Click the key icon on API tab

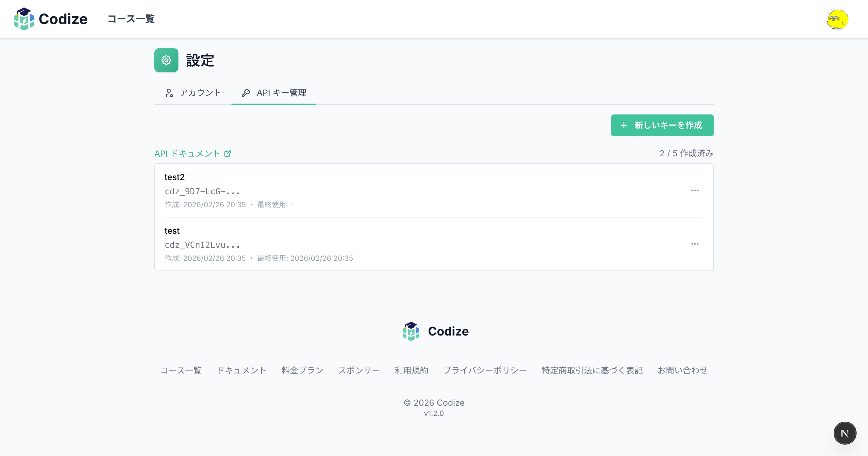pos(246,92)
